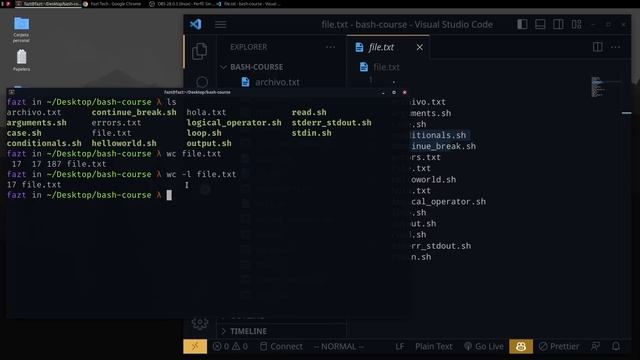Image resolution: width=640 pixels, height=360 pixels.
Task: Toggle secondary sidebar layout icon
Action: pos(558,24)
